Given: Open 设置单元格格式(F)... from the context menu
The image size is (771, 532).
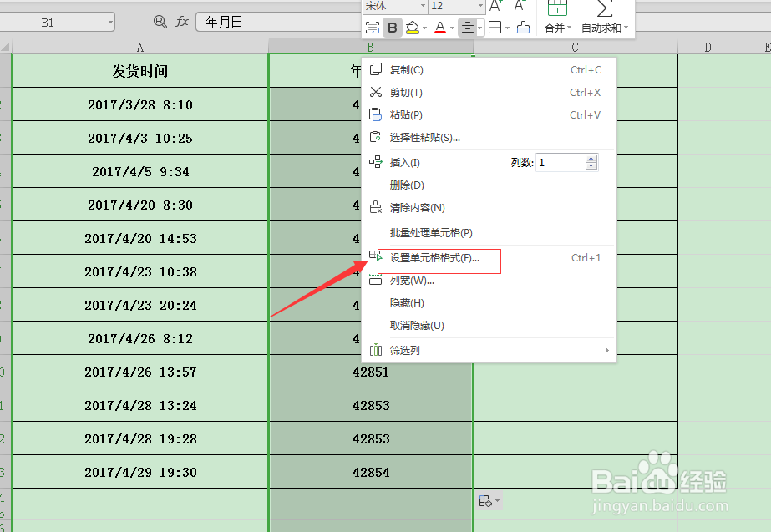Looking at the screenshot, I should click(x=489, y=258).
